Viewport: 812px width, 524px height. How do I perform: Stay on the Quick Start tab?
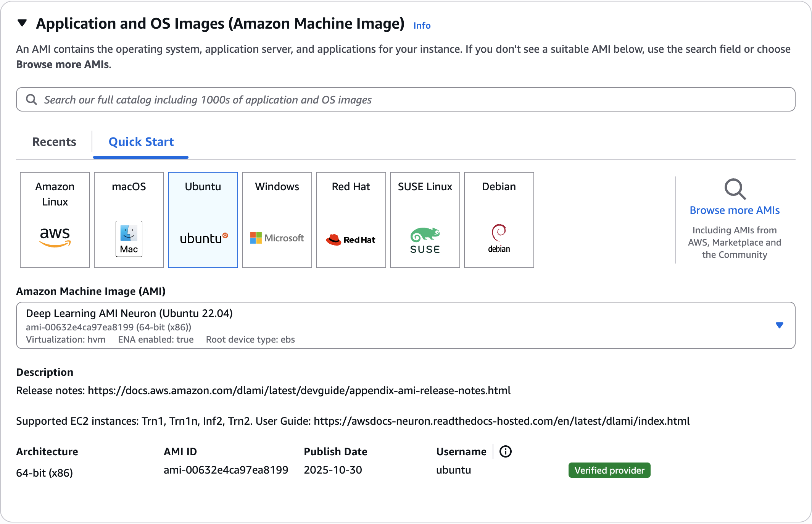pyautogui.click(x=140, y=142)
